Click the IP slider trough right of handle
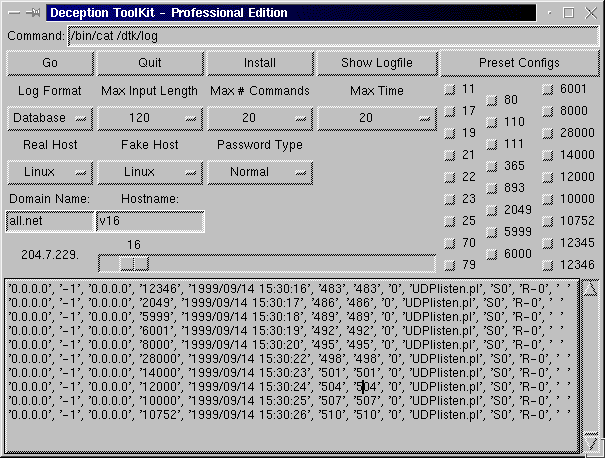Viewport: 605px width, 458px height. pyautogui.click(x=291, y=264)
